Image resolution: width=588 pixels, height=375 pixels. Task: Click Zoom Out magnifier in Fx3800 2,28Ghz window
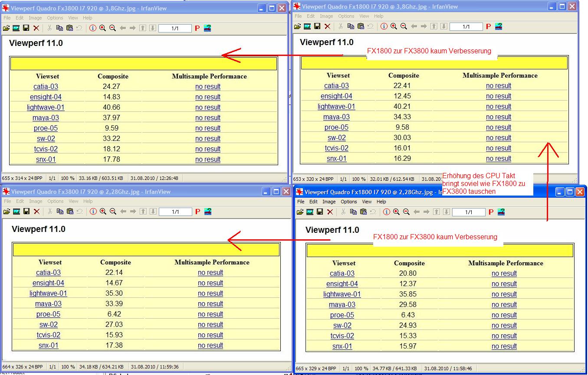(x=113, y=212)
